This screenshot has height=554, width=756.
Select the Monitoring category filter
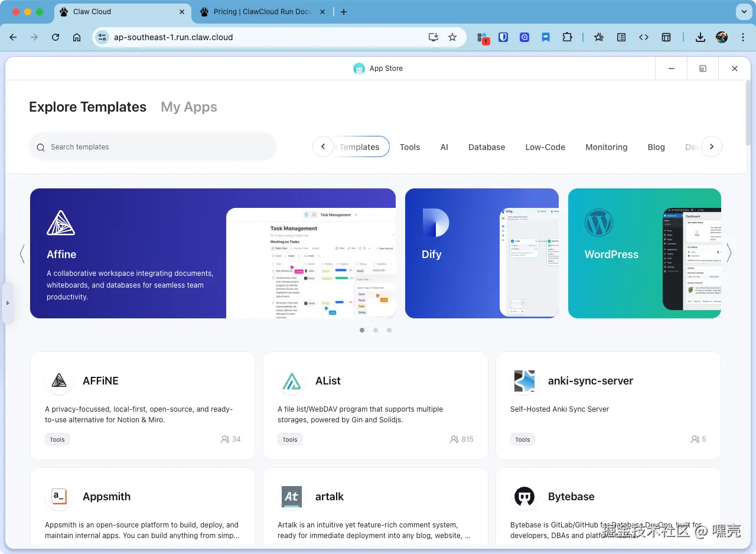click(x=606, y=146)
